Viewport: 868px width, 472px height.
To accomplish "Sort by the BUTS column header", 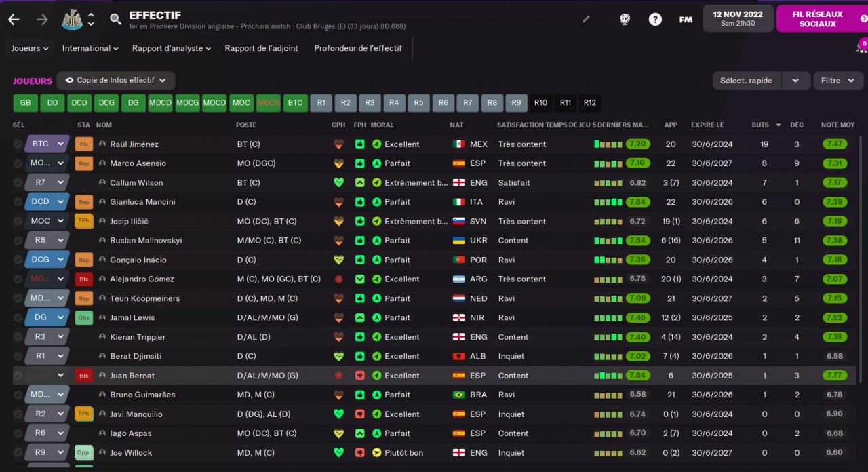I will (760, 125).
